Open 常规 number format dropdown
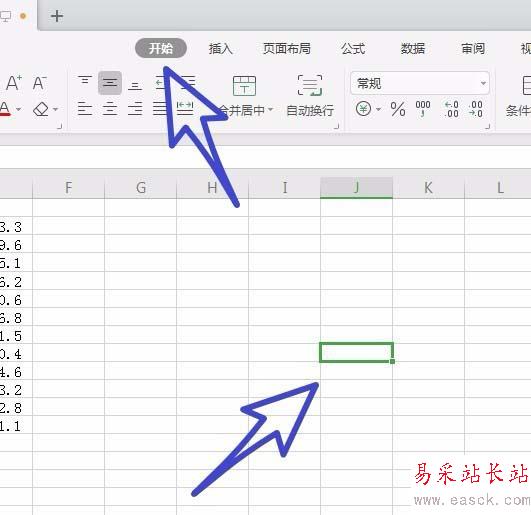Image resolution: width=531 pixels, height=515 pixels. [420, 83]
